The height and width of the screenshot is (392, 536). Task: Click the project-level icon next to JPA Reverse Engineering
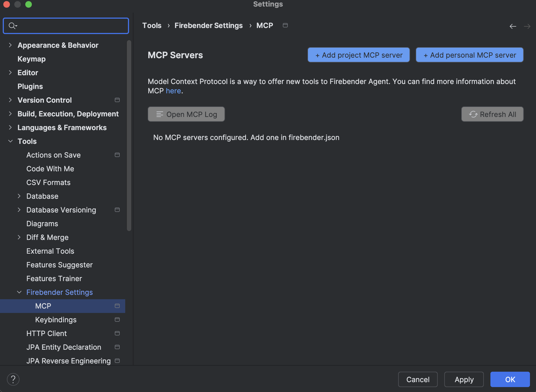click(117, 361)
